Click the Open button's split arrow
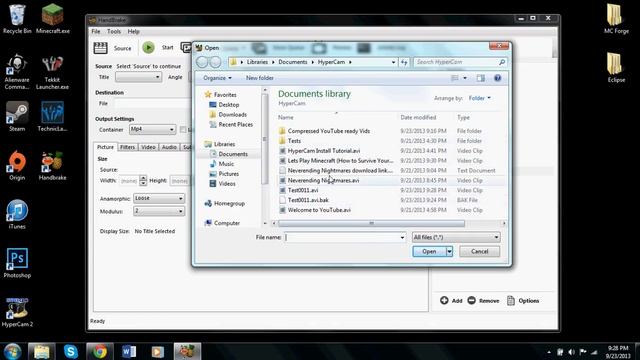The image size is (640, 360). [449, 251]
